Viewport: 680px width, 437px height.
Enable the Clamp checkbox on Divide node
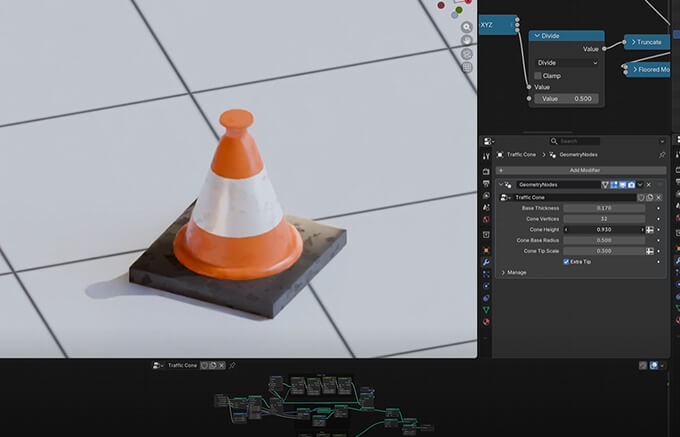click(x=538, y=75)
